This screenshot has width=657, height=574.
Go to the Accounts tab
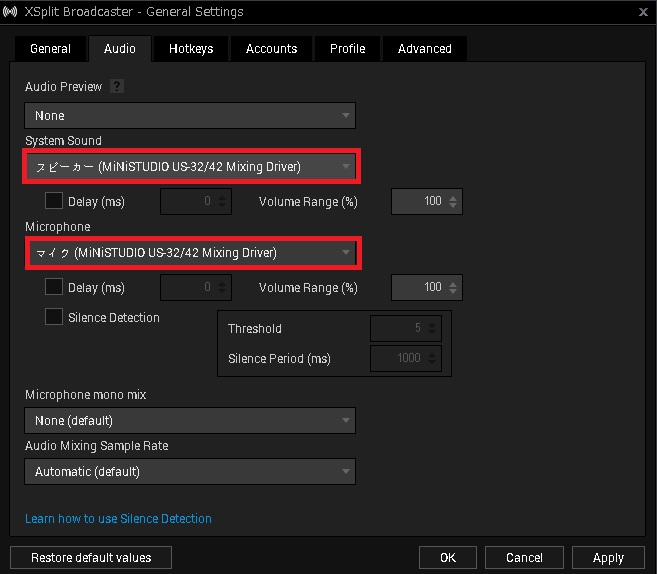(272, 49)
